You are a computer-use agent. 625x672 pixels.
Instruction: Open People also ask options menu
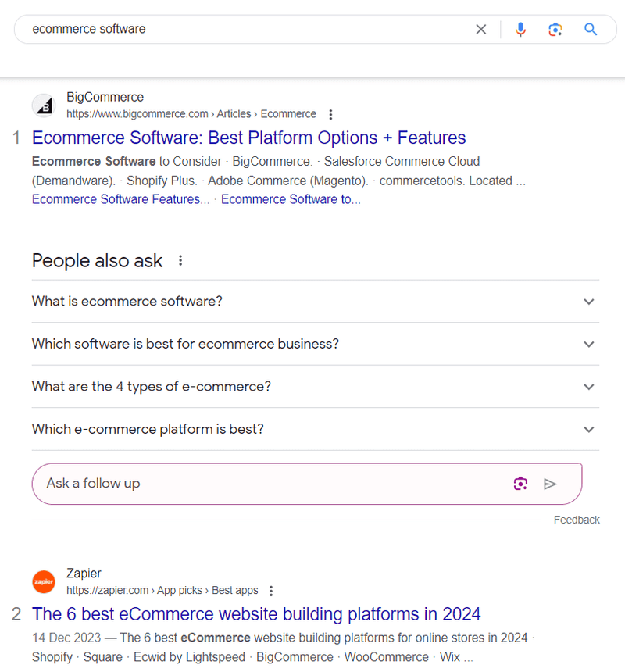tap(180, 260)
